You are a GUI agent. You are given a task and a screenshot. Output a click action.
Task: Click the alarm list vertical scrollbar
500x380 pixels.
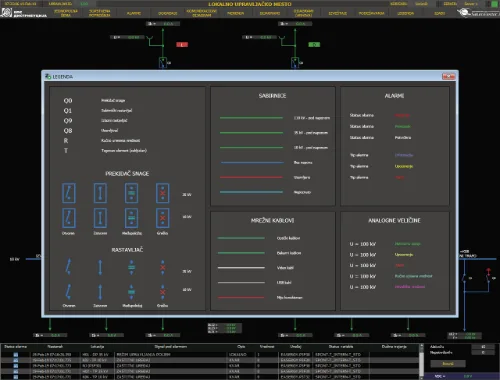[421, 361]
